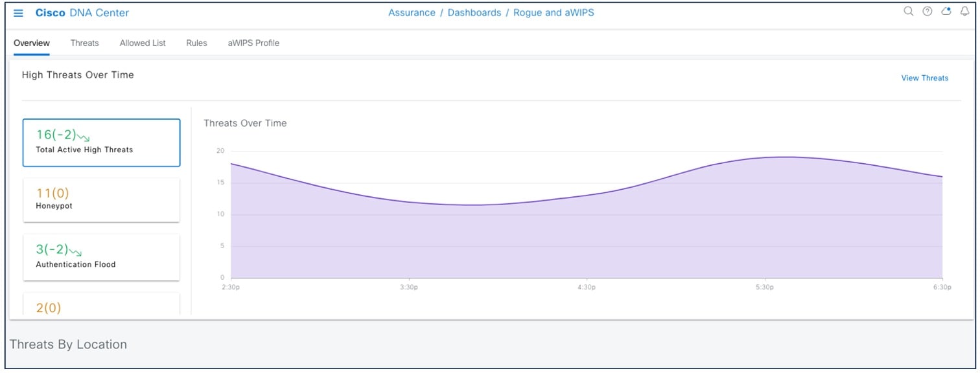The height and width of the screenshot is (373, 980).
Task: Select Total Active High Threats card
Action: [102, 142]
